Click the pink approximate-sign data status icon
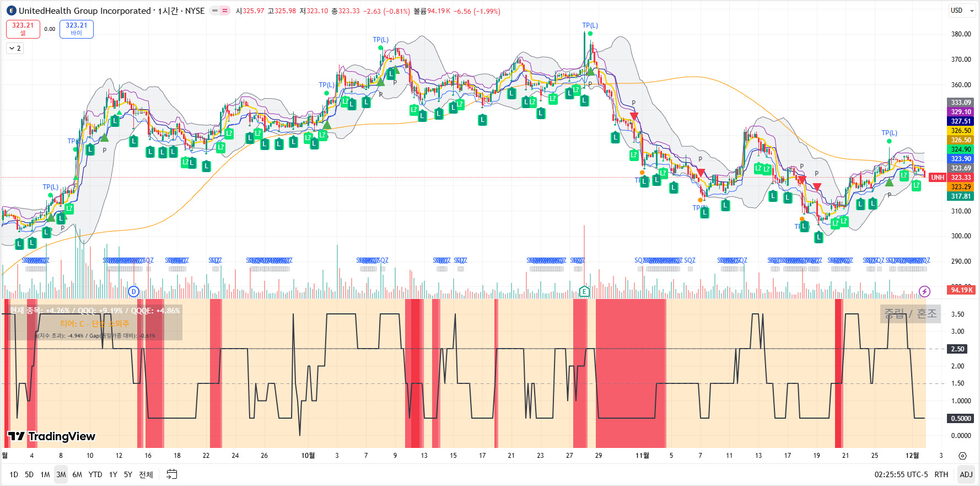The width and height of the screenshot is (980, 486). [225, 10]
